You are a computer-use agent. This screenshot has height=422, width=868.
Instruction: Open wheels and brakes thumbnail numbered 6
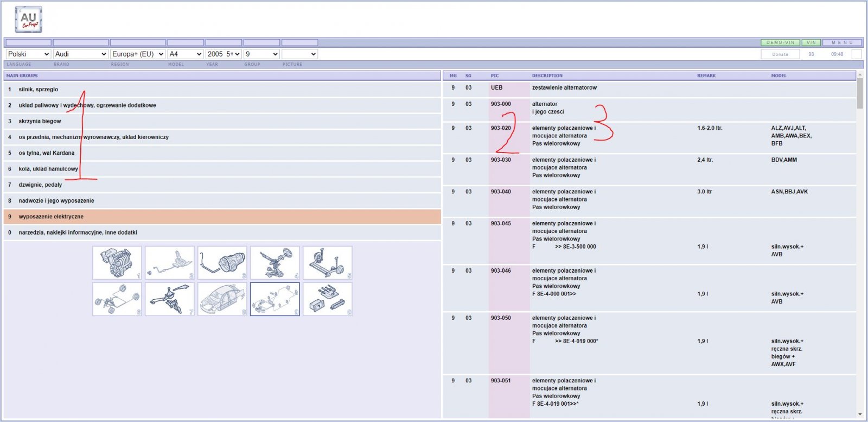(x=117, y=299)
